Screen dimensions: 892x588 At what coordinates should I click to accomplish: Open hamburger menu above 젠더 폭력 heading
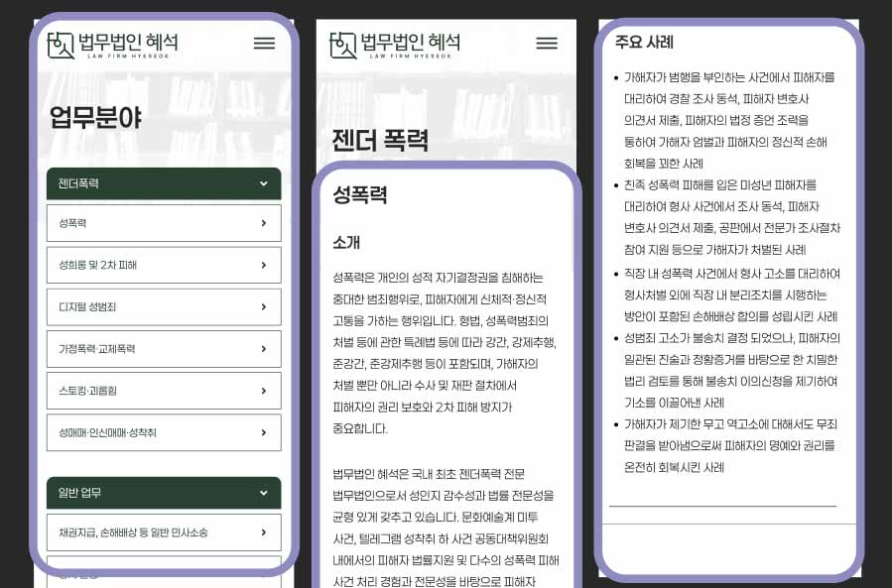547,44
